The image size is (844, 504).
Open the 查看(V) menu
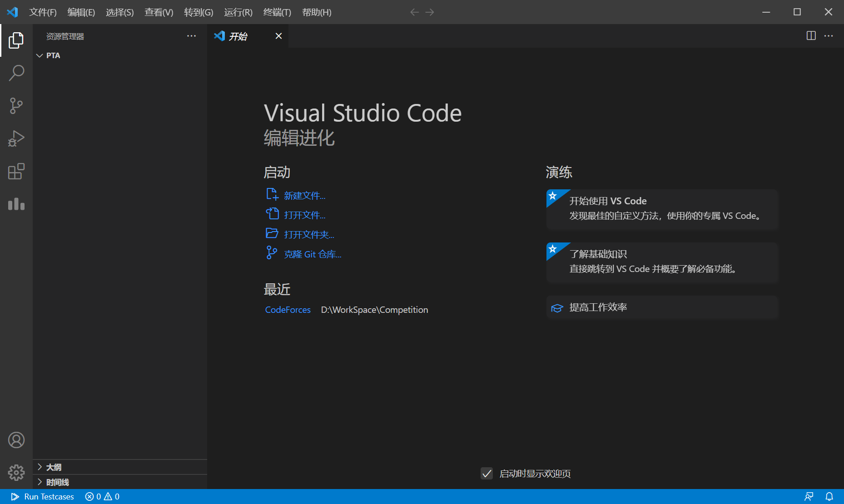(x=159, y=12)
